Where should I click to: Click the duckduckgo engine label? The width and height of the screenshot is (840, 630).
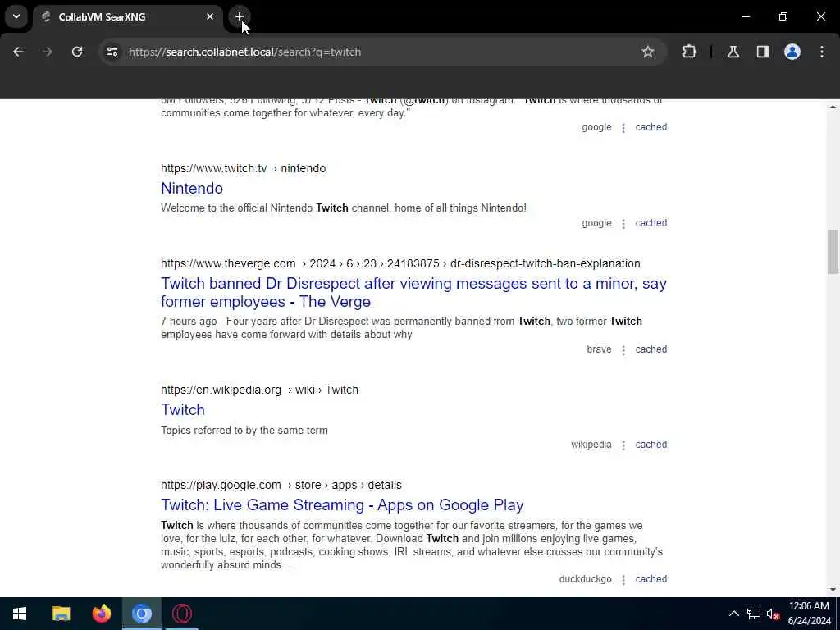tap(585, 579)
